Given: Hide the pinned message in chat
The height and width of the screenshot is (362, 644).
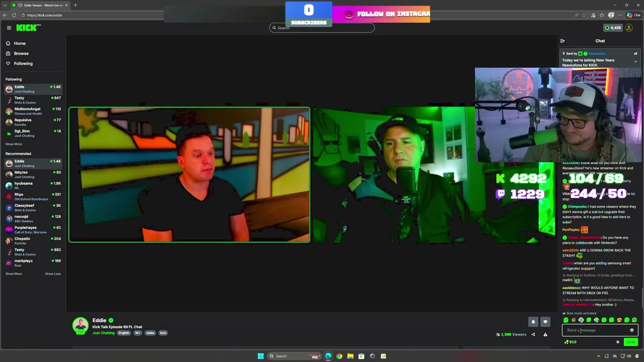Looking at the screenshot, I should click(635, 53).
